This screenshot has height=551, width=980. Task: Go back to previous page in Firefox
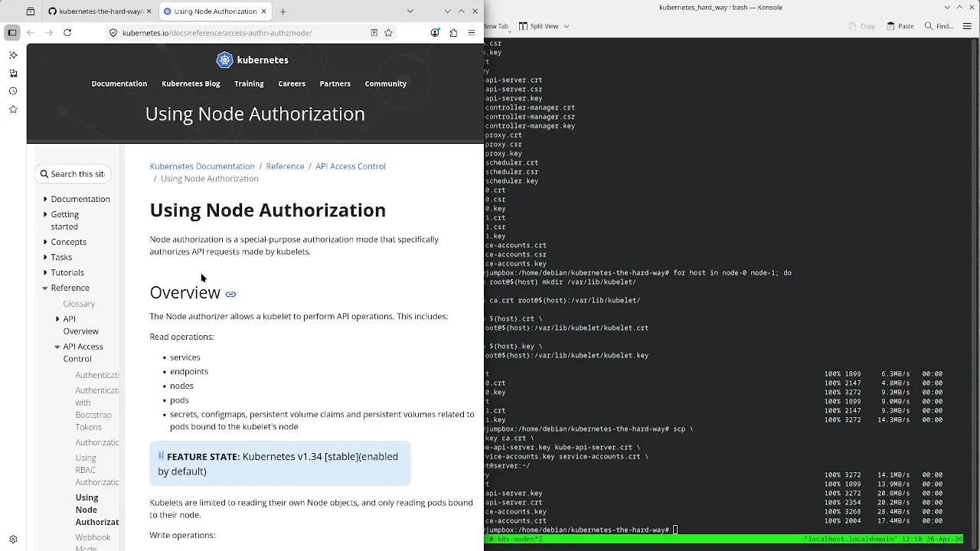tap(31, 33)
